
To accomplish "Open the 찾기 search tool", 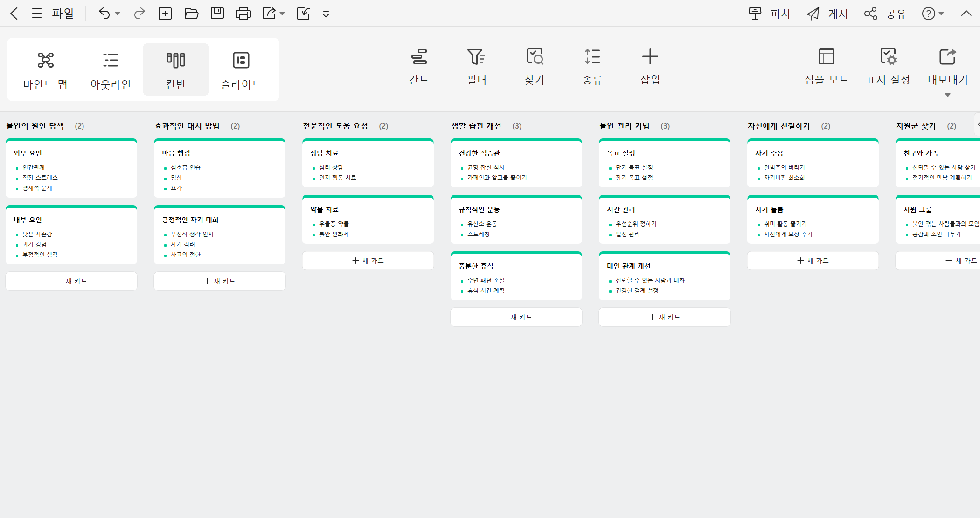I will coord(535,67).
